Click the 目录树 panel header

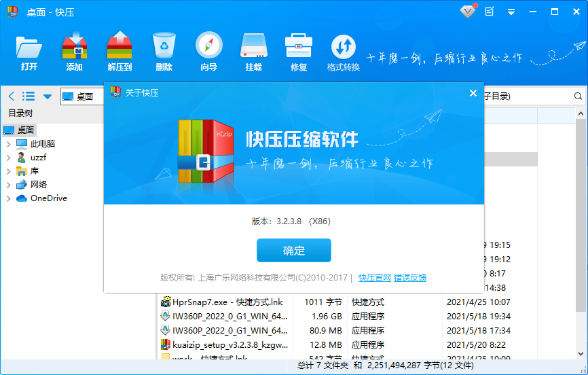point(20,113)
